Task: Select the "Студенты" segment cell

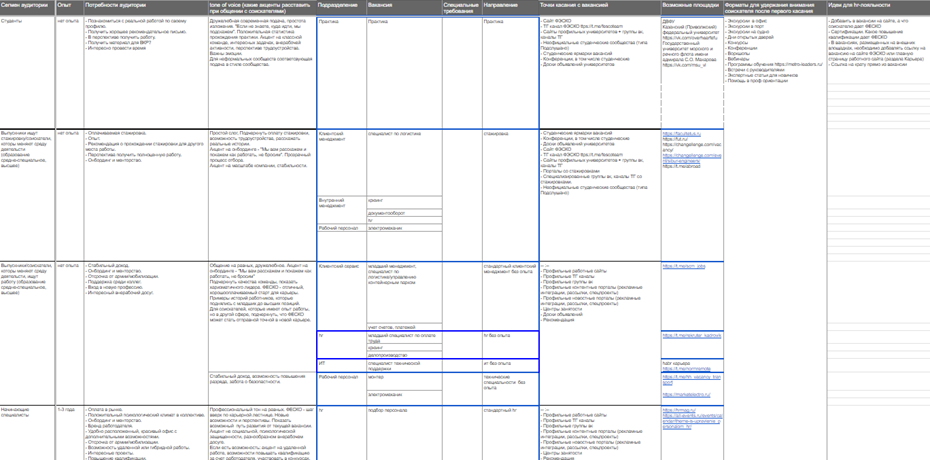Action: point(27,72)
